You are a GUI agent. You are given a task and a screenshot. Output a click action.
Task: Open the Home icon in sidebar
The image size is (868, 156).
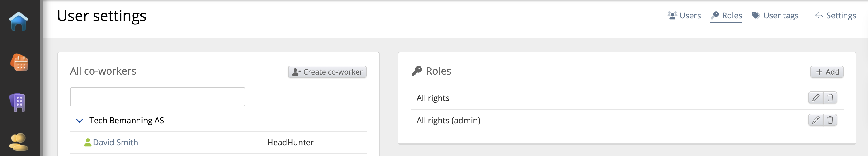[x=19, y=21]
